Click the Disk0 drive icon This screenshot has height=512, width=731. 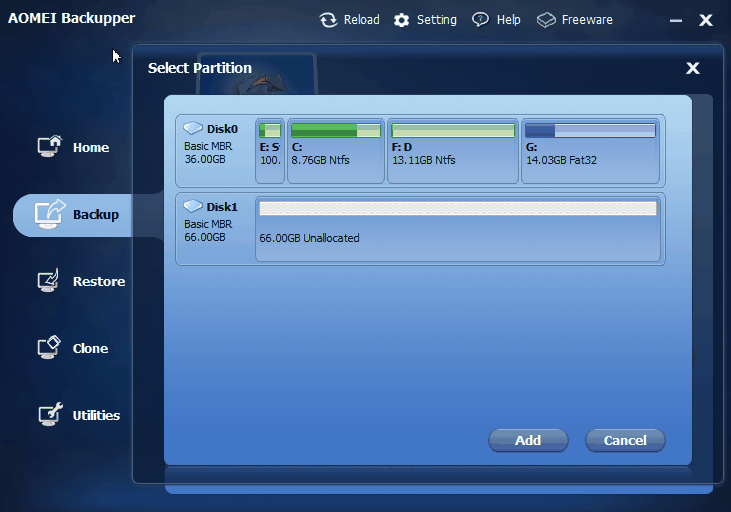coord(193,128)
